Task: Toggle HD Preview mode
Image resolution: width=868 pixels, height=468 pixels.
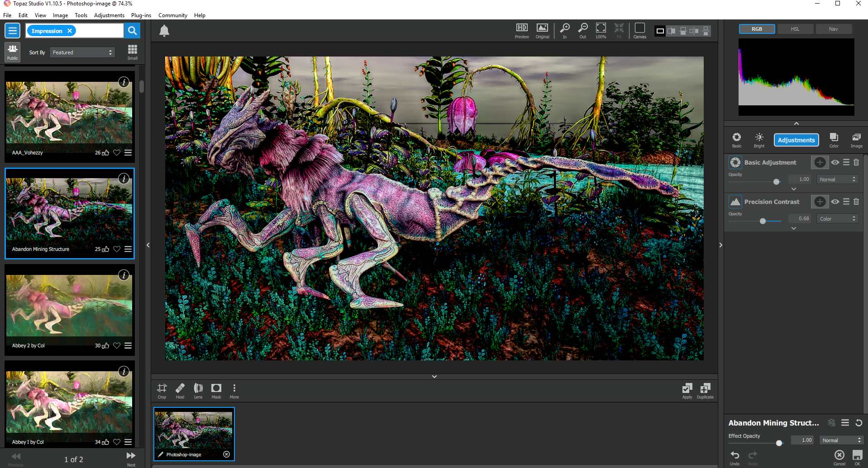Action: click(x=522, y=31)
